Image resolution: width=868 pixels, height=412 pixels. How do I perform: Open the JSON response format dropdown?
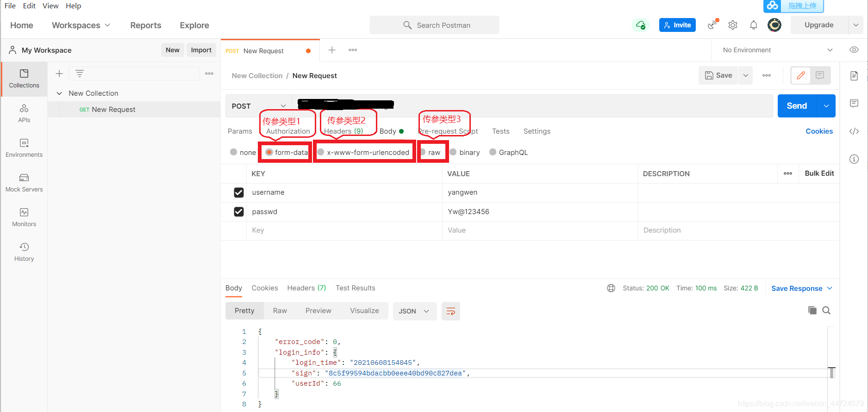(414, 311)
